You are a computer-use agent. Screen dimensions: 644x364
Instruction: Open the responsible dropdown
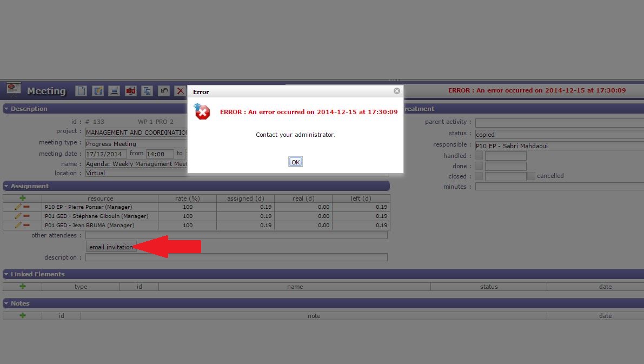coord(560,146)
